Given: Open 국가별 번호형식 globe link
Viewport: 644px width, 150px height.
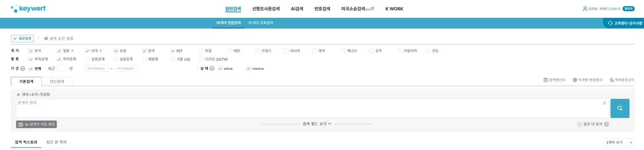Looking at the screenshot, I should pyautogui.click(x=587, y=80).
